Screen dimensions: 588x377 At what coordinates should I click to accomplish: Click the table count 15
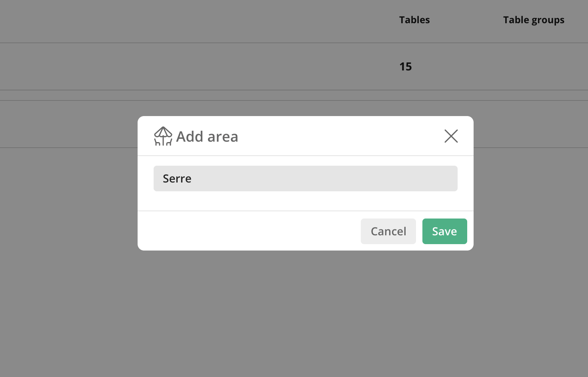click(406, 66)
